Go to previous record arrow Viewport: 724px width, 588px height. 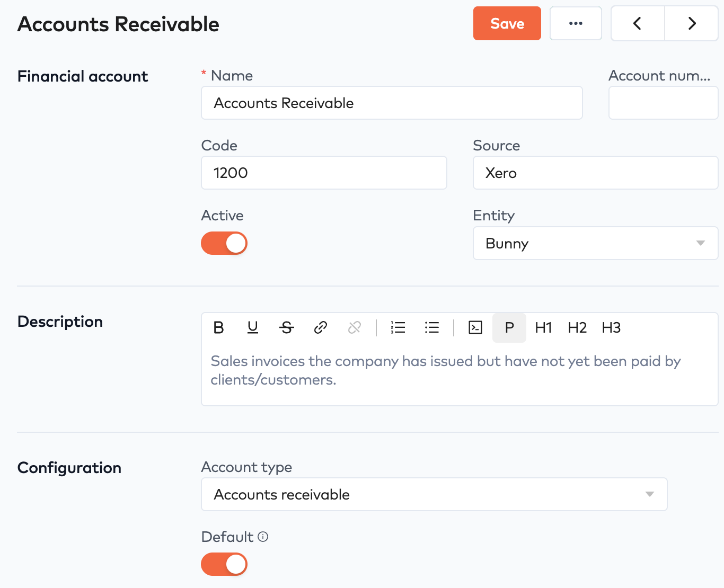coord(638,23)
